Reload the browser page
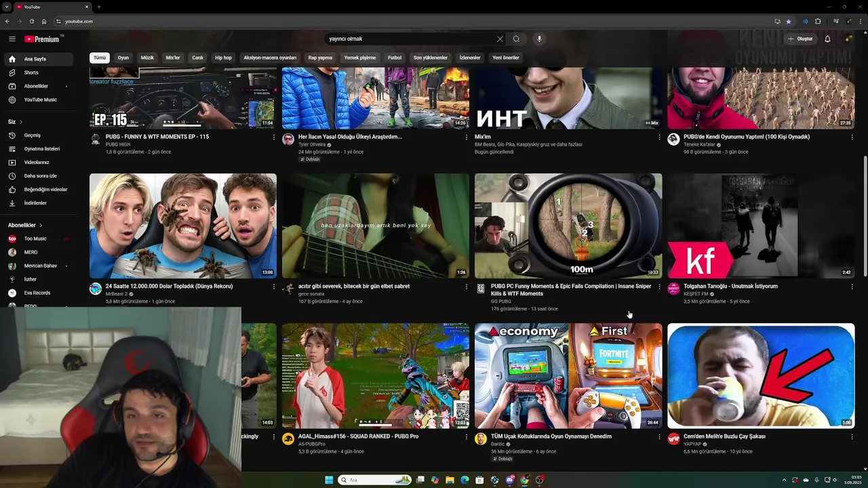The image size is (868, 488). 31,21
